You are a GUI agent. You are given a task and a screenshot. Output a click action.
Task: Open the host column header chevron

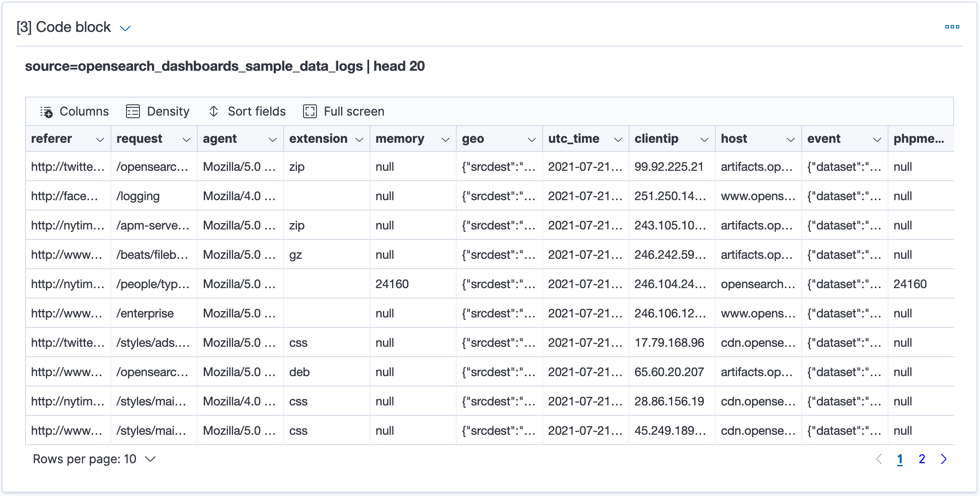791,139
